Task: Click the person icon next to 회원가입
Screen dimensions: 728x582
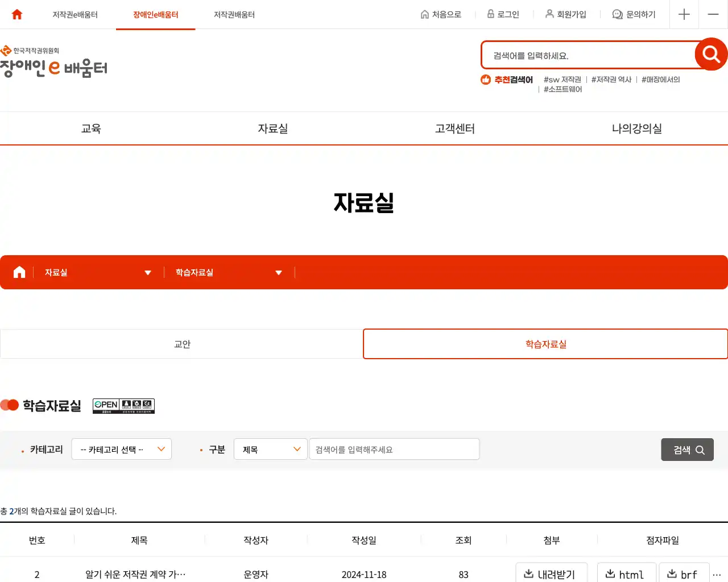Action: [x=548, y=14]
